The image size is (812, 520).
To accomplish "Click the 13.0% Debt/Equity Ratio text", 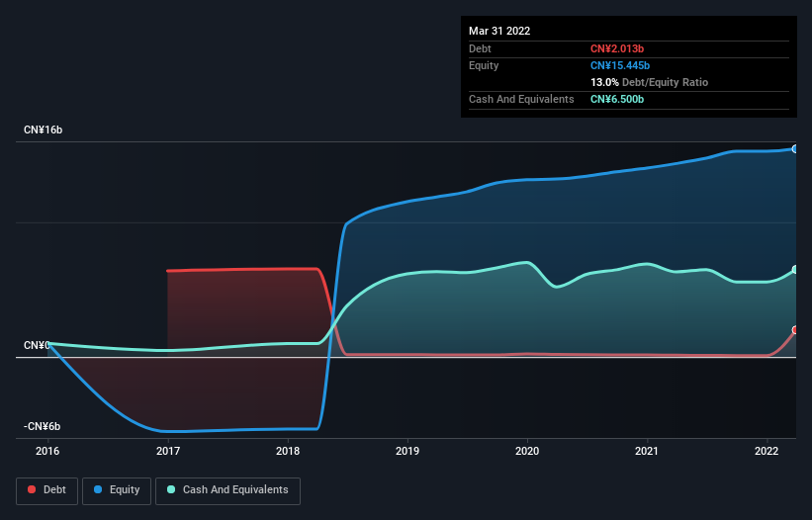I will point(650,82).
